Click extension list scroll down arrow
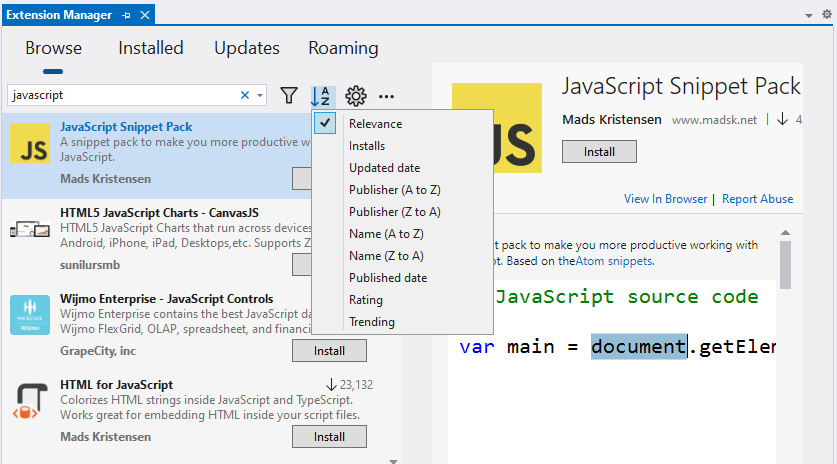837x464 pixels. point(393,461)
